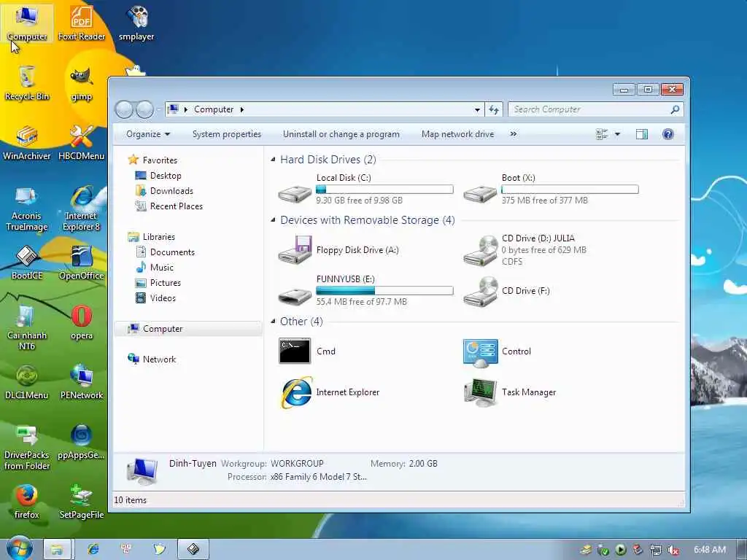Click System properties in toolbar
Viewport: 747px width, 560px height.
(227, 134)
